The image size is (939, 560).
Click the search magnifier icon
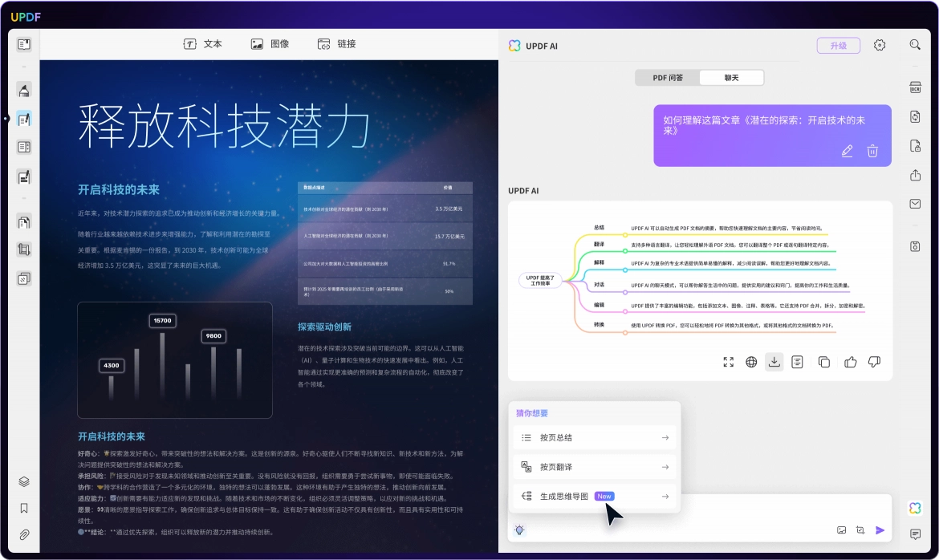915,45
